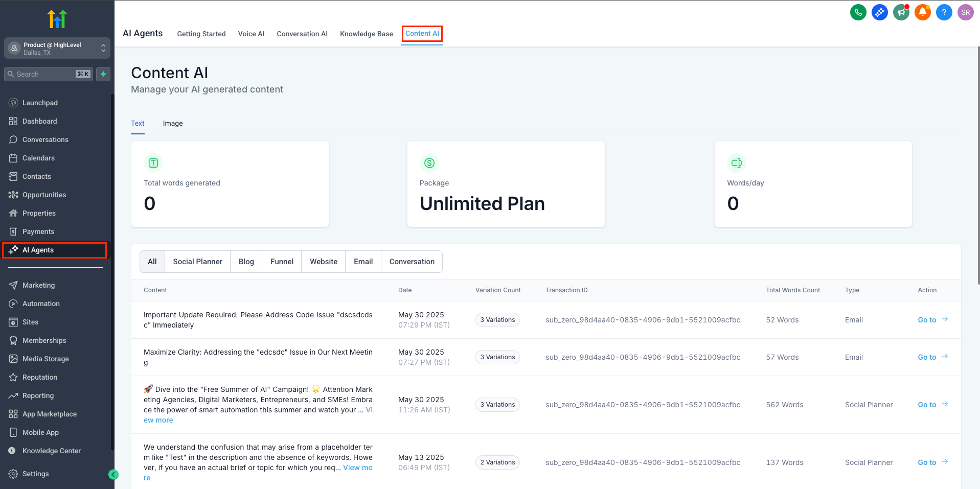Click Go to for the 57 Words row
The height and width of the screenshot is (489, 980).
pyautogui.click(x=933, y=357)
